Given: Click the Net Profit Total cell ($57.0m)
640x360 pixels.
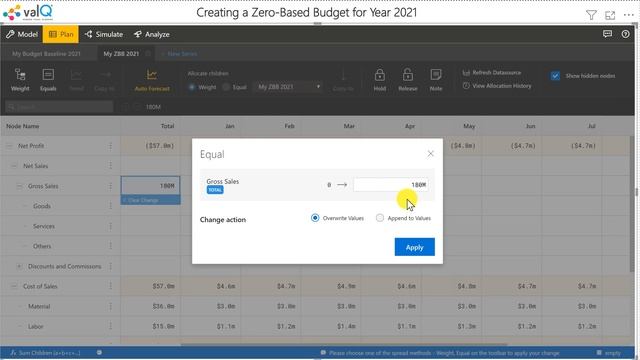Looking at the screenshot, I should [150, 146].
